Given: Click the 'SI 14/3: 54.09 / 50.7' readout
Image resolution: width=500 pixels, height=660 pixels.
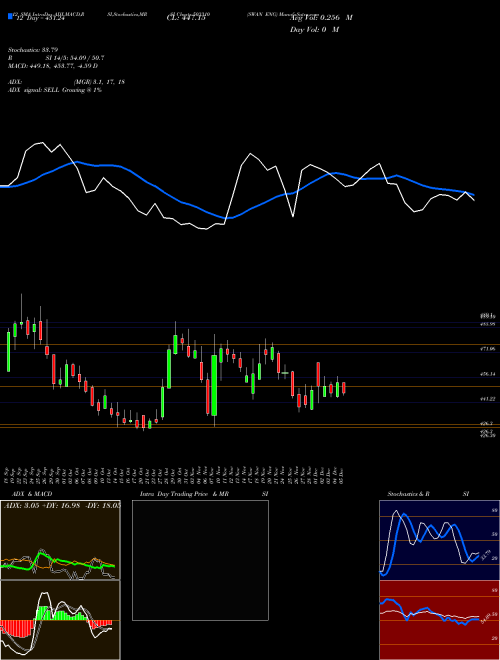Looking at the screenshot, I should click(x=75, y=58).
